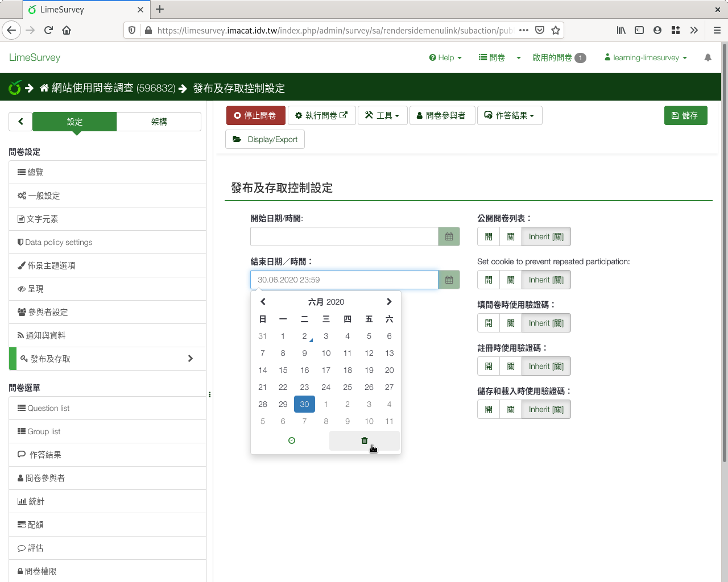The image size is (728, 582).
Task: Click the 開始日期/時間 input field
Action: pos(344,236)
